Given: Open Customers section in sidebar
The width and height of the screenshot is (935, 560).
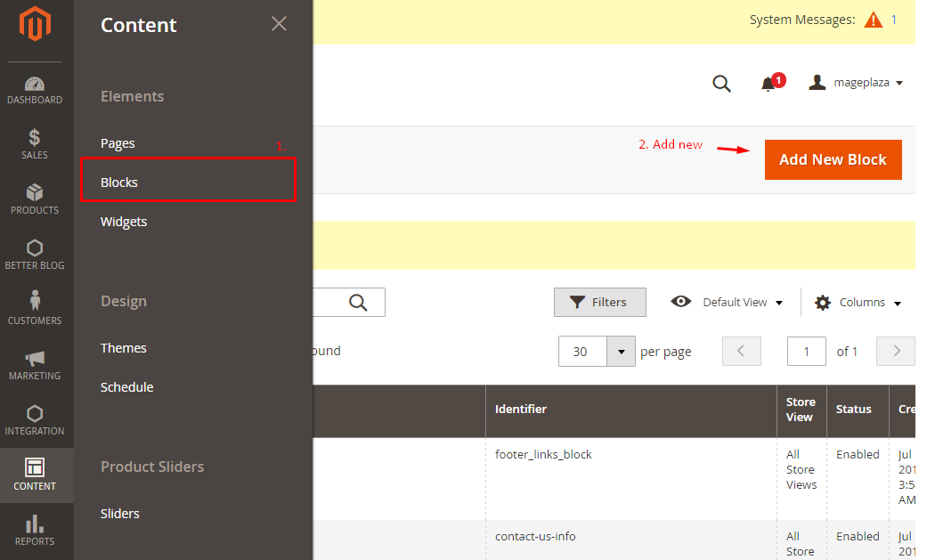Looking at the screenshot, I should point(35,309).
